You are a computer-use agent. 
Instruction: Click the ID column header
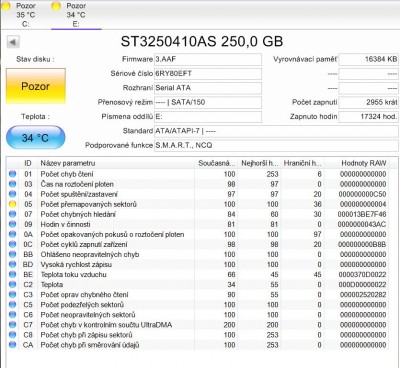pyautogui.click(x=28, y=163)
